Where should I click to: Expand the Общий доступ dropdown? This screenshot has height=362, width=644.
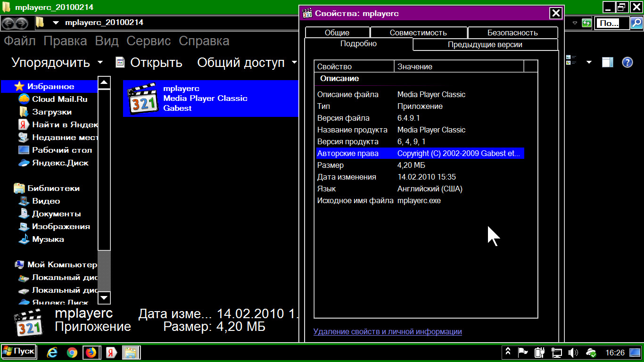[294, 62]
